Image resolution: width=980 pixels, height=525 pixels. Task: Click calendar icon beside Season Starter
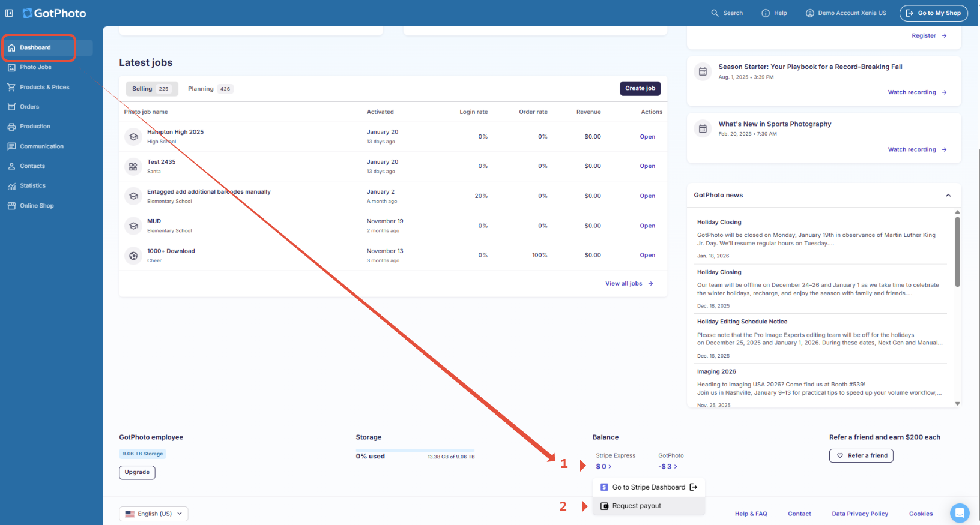[703, 71]
